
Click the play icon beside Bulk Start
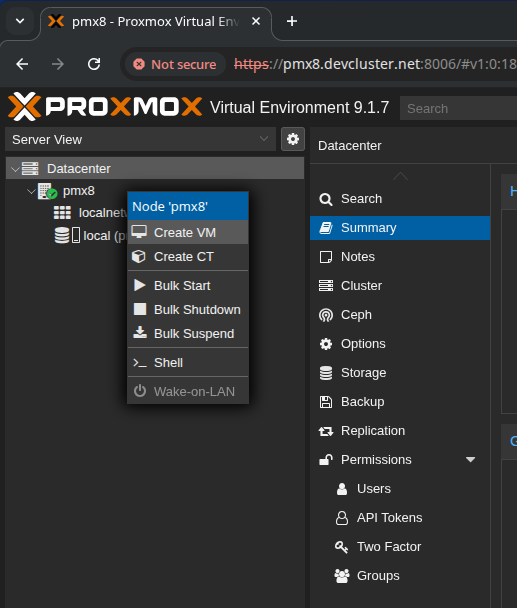tap(139, 285)
